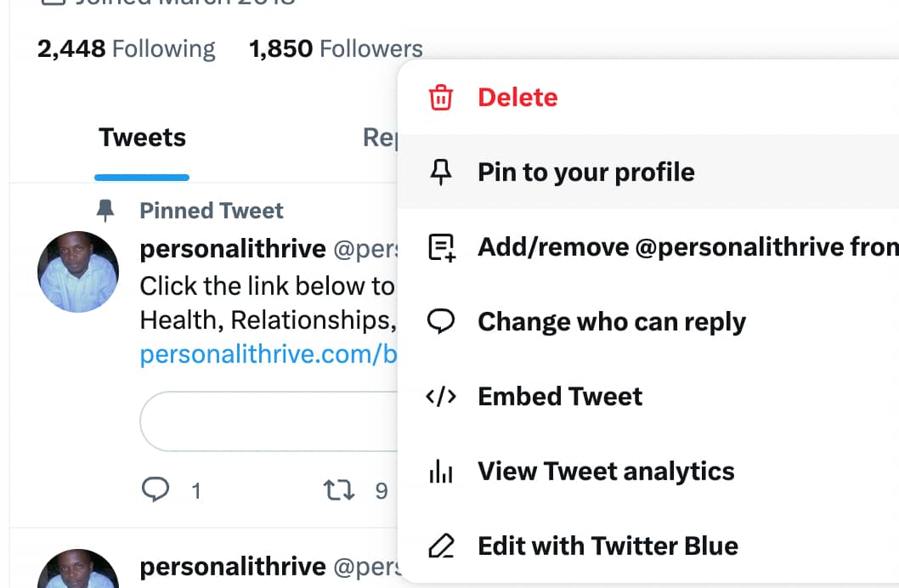The height and width of the screenshot is (588, 899).
Task: Click the pencil Edit icon
Action: click(442, 546)
